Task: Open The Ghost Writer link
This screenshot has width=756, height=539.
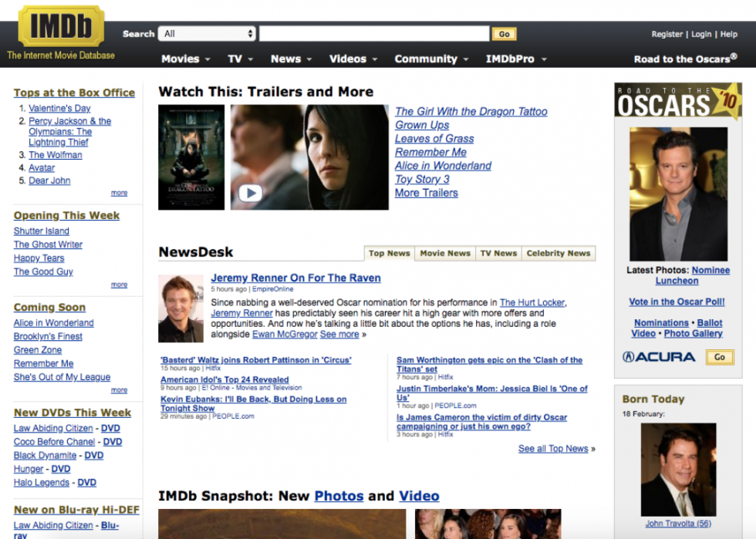Action: 48,244
